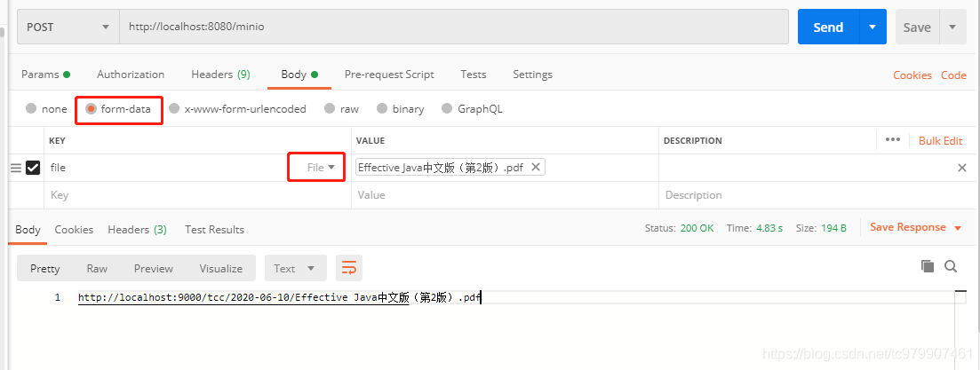Select the none body type radio
This screenshot has height=370, width=980.
coord(32,109)
